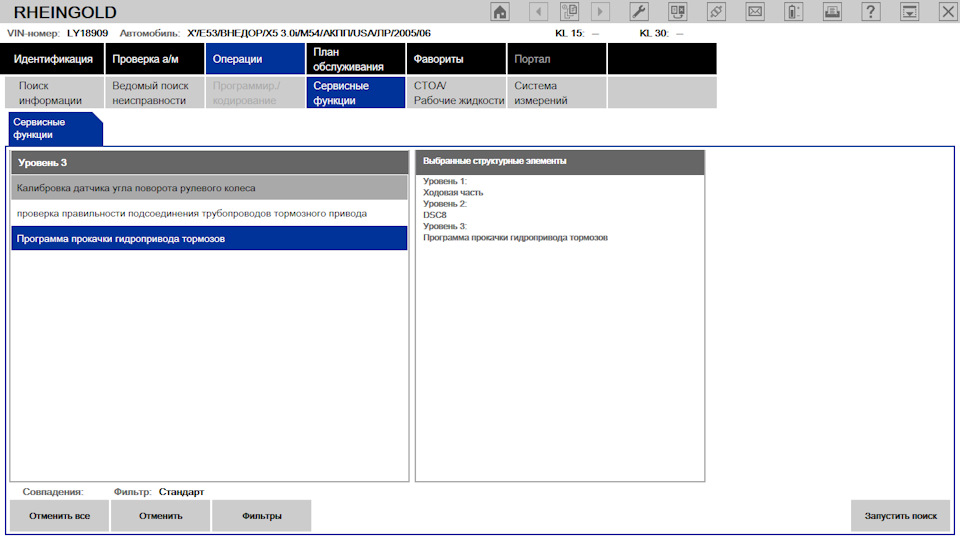Viewport: 960px width, 538px height.
Task: Open Поиск информации submenu
Action: (54, 92)
